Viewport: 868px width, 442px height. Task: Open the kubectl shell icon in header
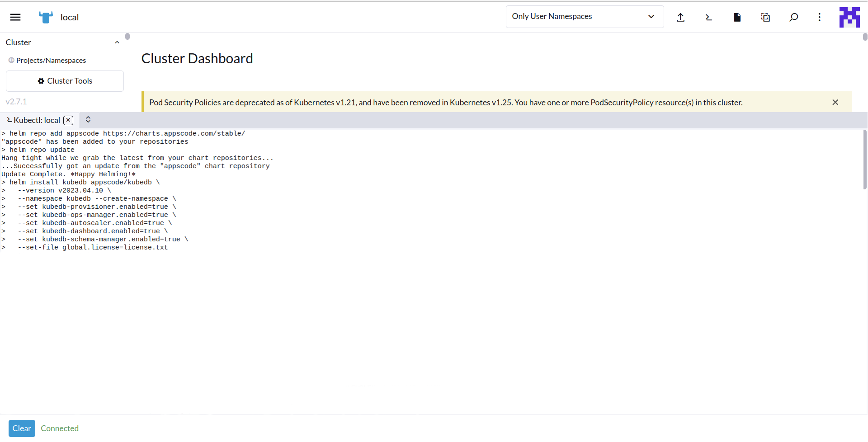pyautogui.click(x=708, y=17)
